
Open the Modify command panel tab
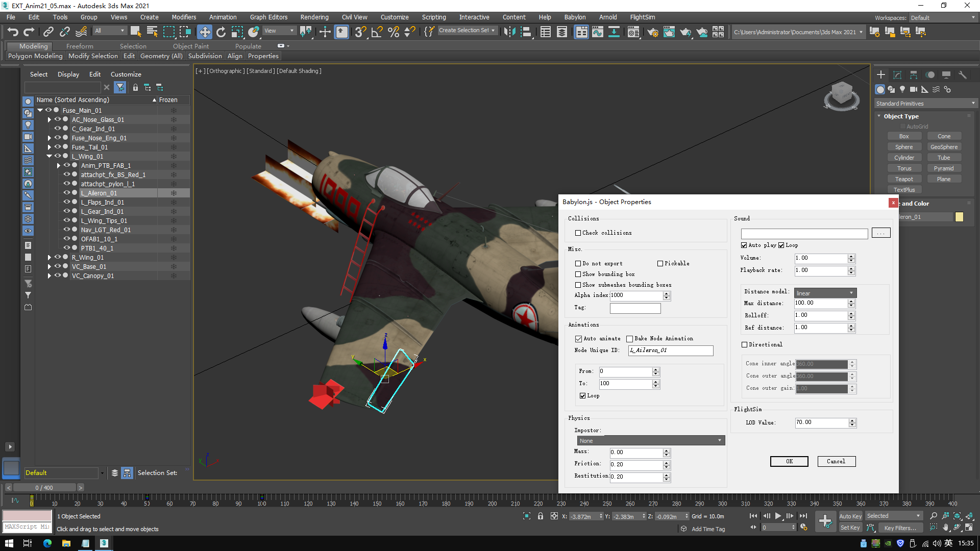(x=897, y=75)
